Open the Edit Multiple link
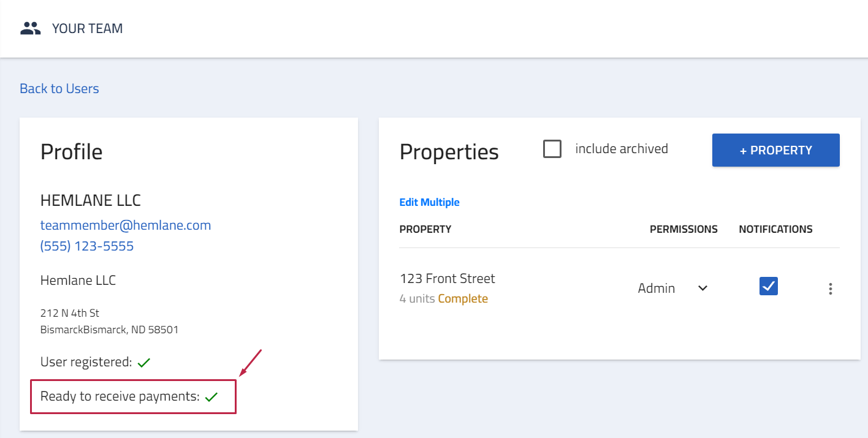The width and height of the screenshot is (868, 438). click(x=430, y=202)
